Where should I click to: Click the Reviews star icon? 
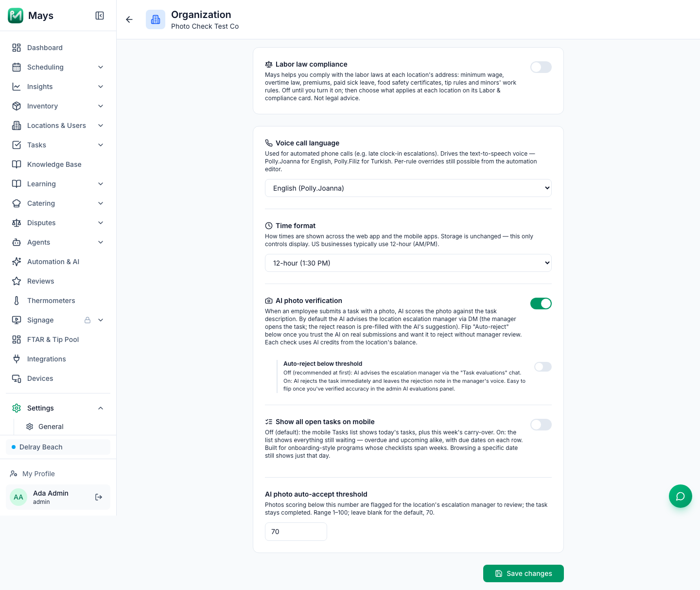(17, 281)
